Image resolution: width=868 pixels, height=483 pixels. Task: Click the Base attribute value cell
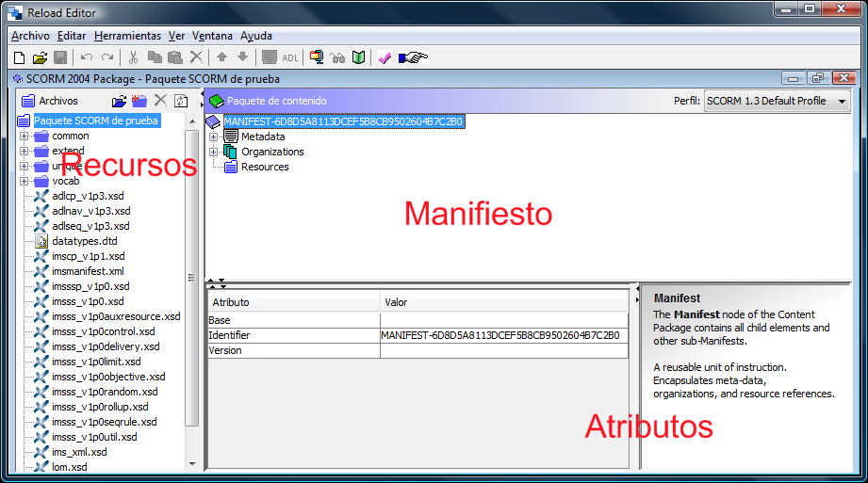(504, 320)
